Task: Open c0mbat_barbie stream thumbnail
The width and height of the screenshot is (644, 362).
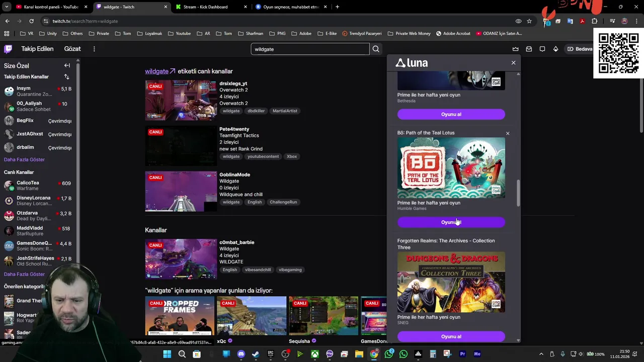Action: [x=181, y=259]
